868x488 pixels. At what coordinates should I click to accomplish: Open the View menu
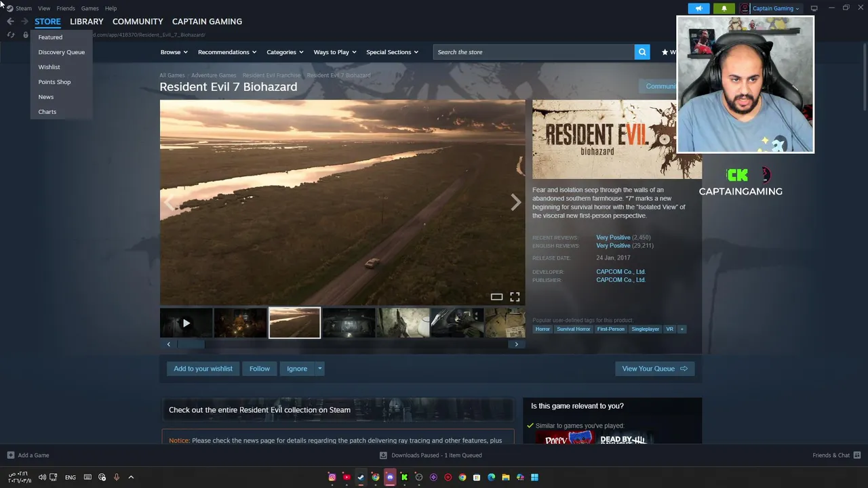tap(44, 8)
